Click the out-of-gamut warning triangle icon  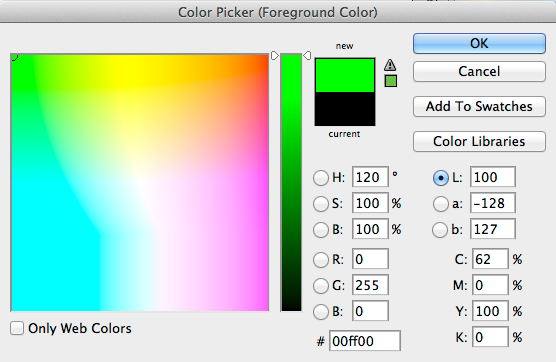[x=390, y=65]
